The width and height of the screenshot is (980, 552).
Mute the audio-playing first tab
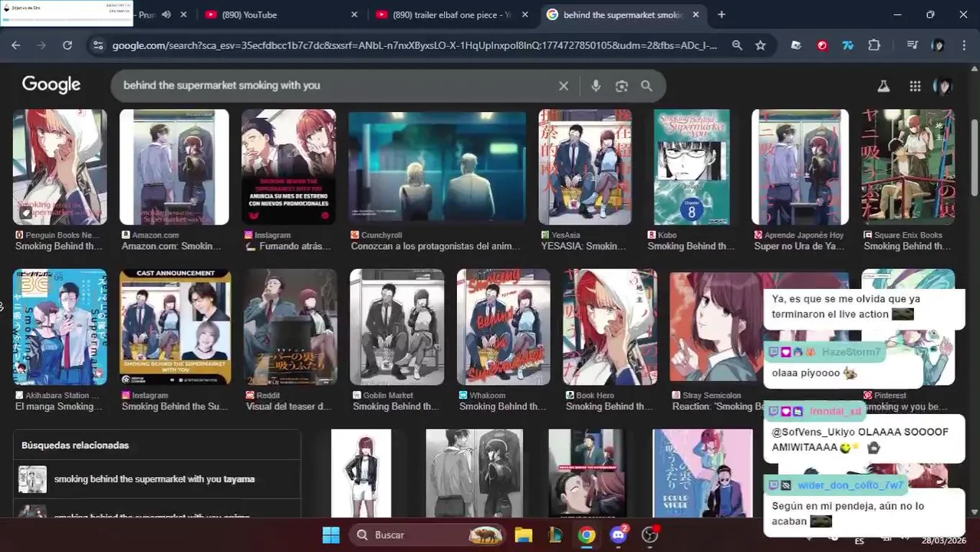click(166, 15)
